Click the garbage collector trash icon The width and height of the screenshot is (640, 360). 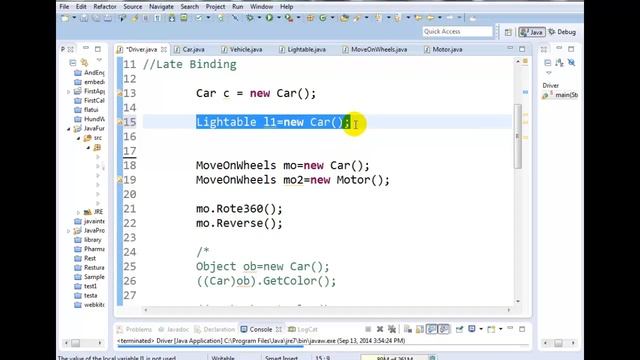pos(432,358)
